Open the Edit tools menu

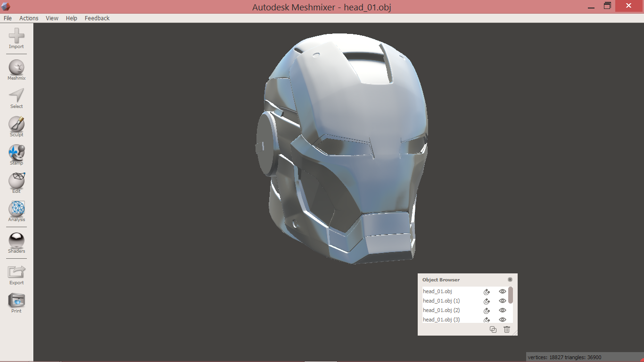(x=17, y=183)
